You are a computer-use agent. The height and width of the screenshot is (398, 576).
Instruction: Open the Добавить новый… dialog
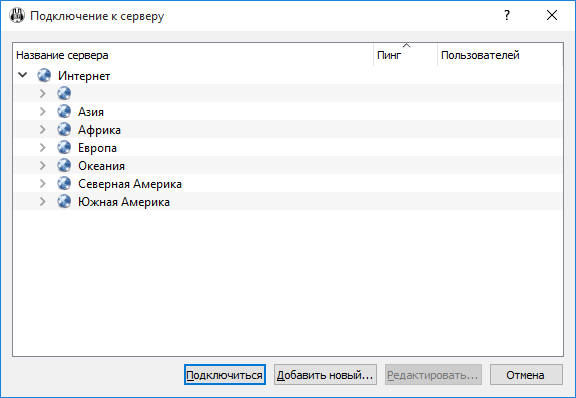(325, 375)
